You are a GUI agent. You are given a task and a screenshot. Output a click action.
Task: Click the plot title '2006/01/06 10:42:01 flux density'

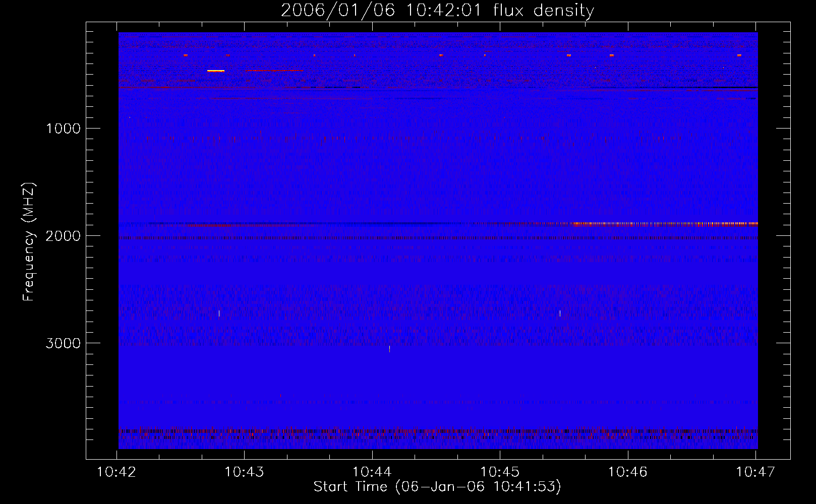437,10
